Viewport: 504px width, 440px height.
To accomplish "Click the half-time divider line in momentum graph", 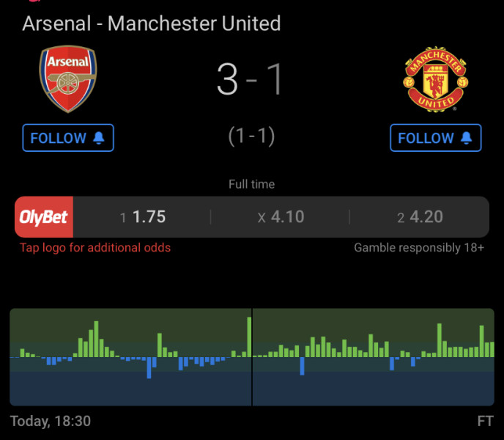I will (252, 357).
